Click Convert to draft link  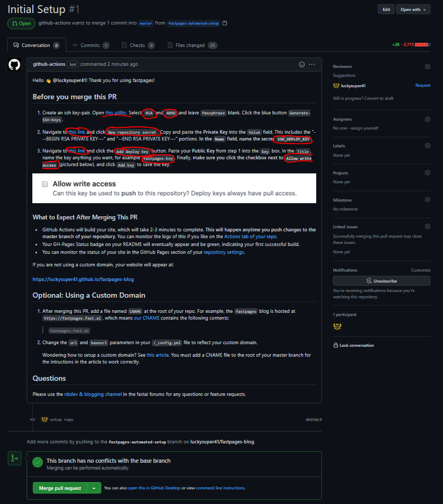[x=379, y=98]
